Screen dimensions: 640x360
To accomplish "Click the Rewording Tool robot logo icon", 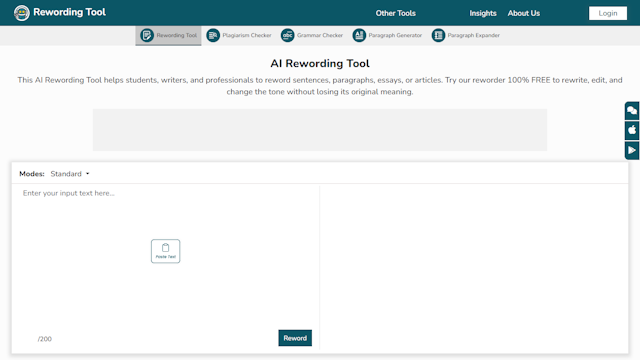I will click(22, 13).
